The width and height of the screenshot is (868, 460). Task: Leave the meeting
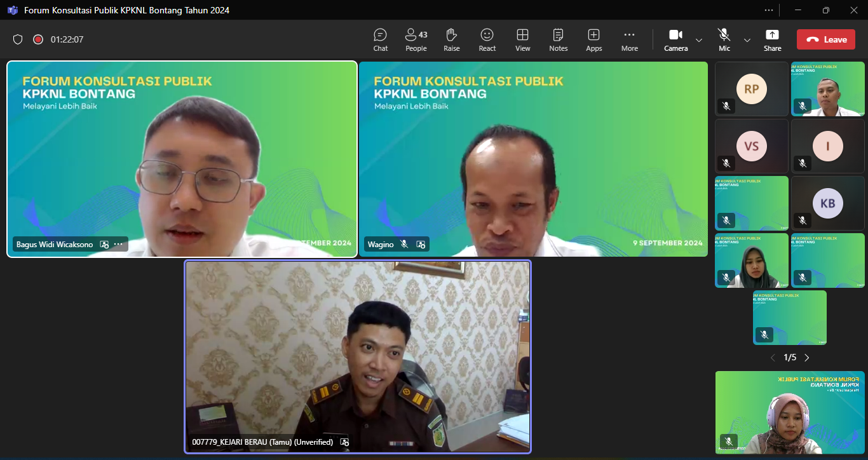point(826,39)
